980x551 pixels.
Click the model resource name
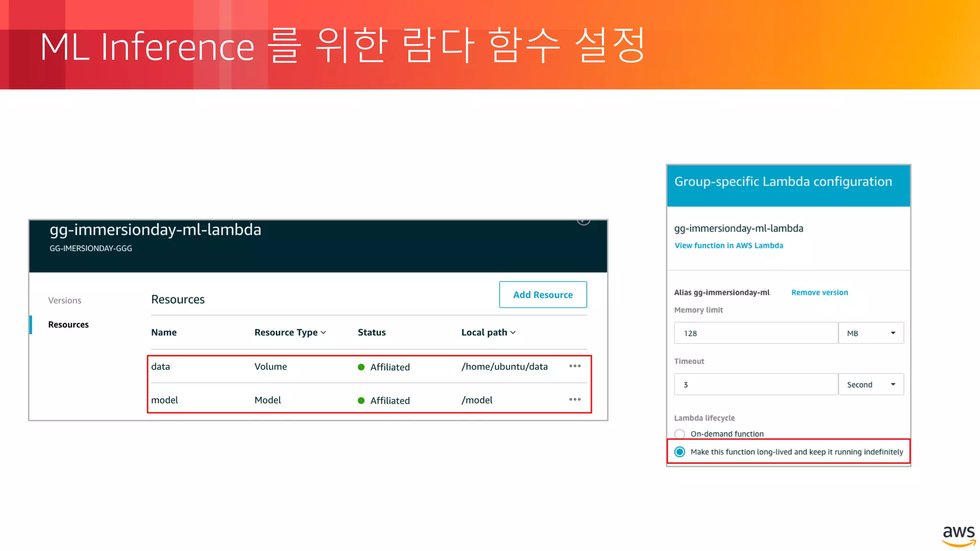pyautogui.click(x=165, y=400)
